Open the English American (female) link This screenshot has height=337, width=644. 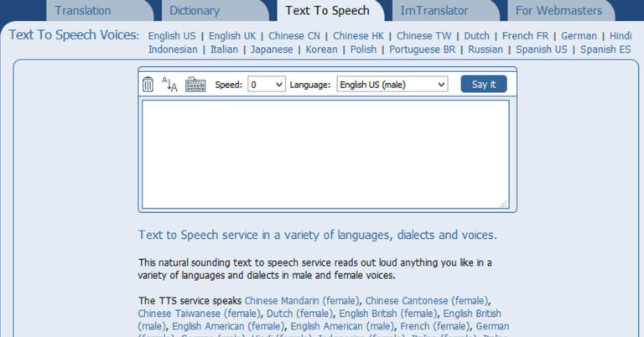pos(228,326)
